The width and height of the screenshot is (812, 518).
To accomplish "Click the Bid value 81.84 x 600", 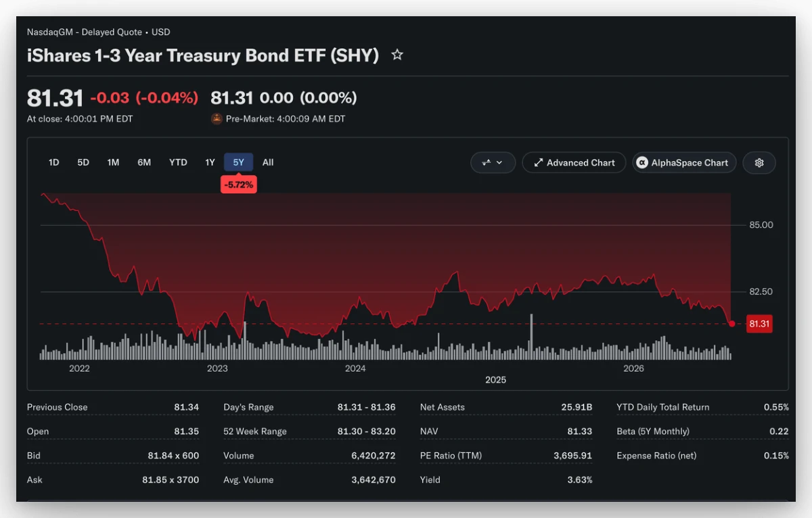I will point(173,456).
